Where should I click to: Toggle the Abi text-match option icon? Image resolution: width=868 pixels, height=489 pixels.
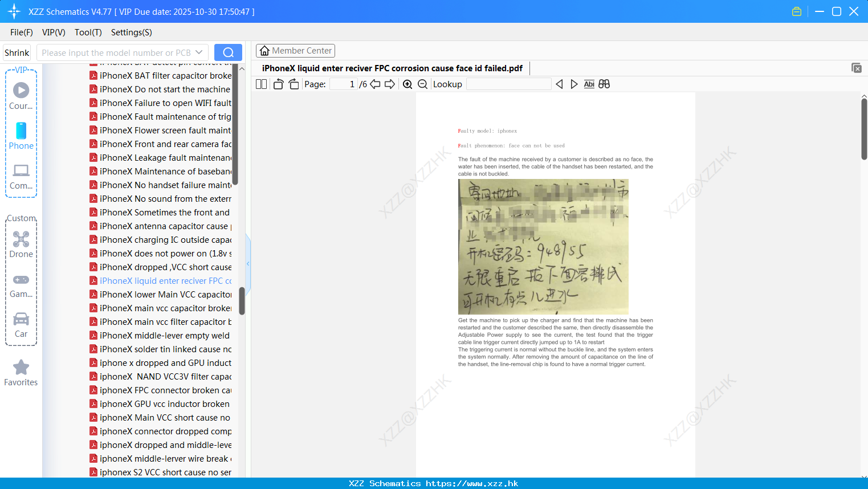pyautogui.click(x=589, y=84)
